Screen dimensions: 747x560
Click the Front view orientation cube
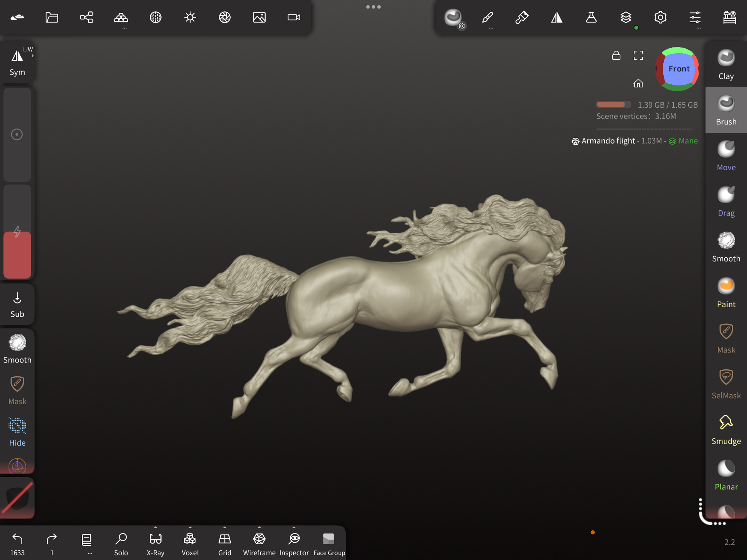tap(678, 69)
